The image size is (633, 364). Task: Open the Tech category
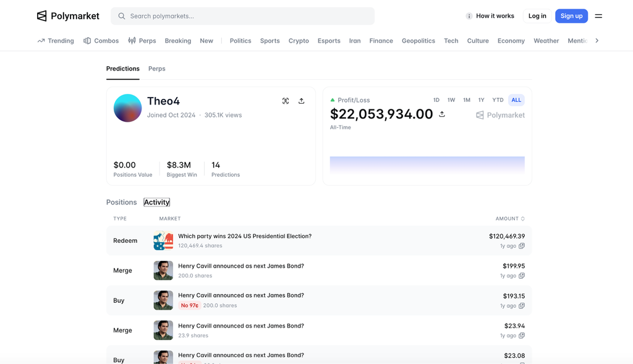pyautogui.click(x=451, y=41)
